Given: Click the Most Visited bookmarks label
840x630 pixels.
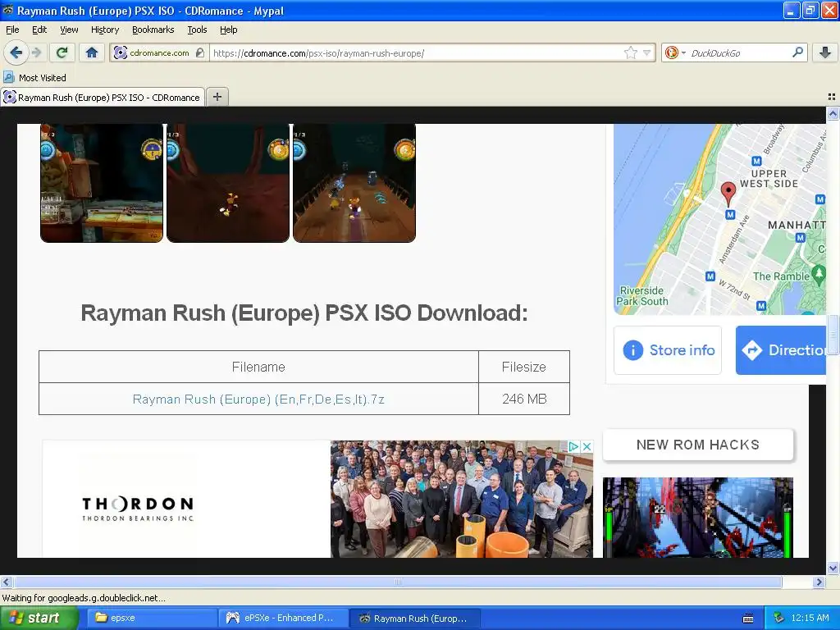Looking at the screenshot, I should [43, 78].
